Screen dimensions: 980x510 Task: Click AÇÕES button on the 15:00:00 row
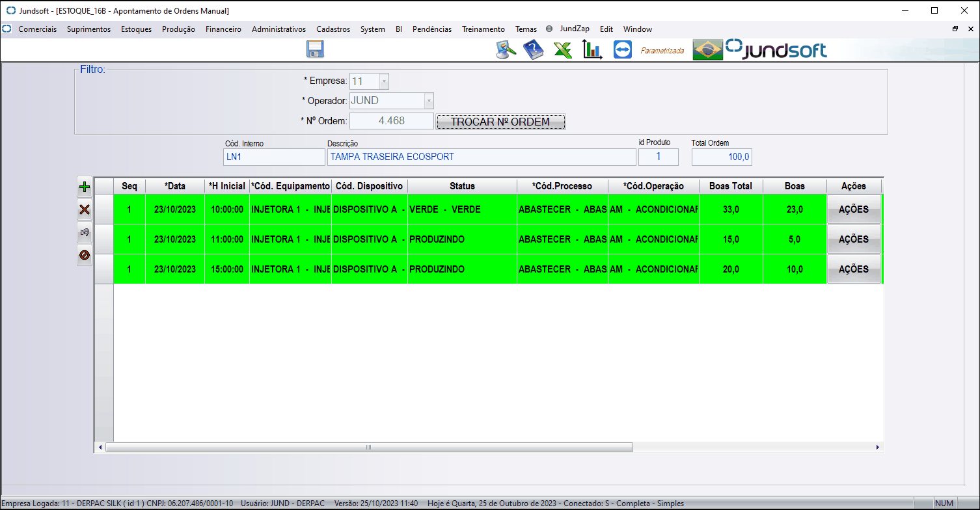pyautogui.click(x=854, y=269)
